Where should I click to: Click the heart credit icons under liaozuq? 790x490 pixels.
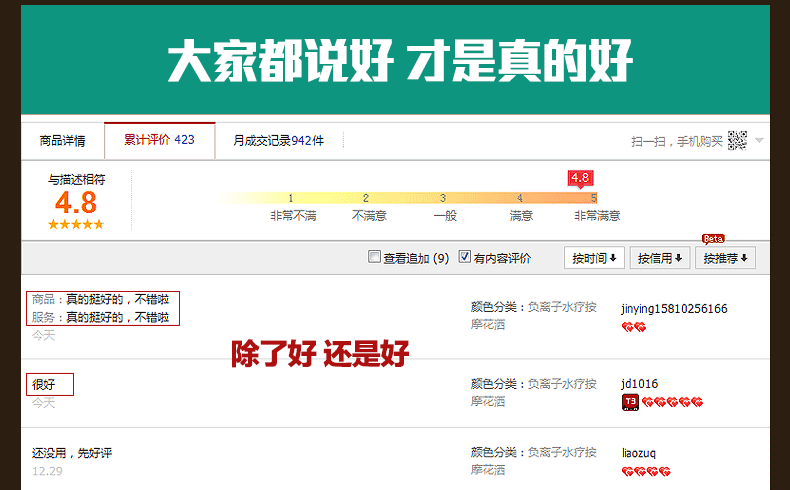(x=645, y=471)
